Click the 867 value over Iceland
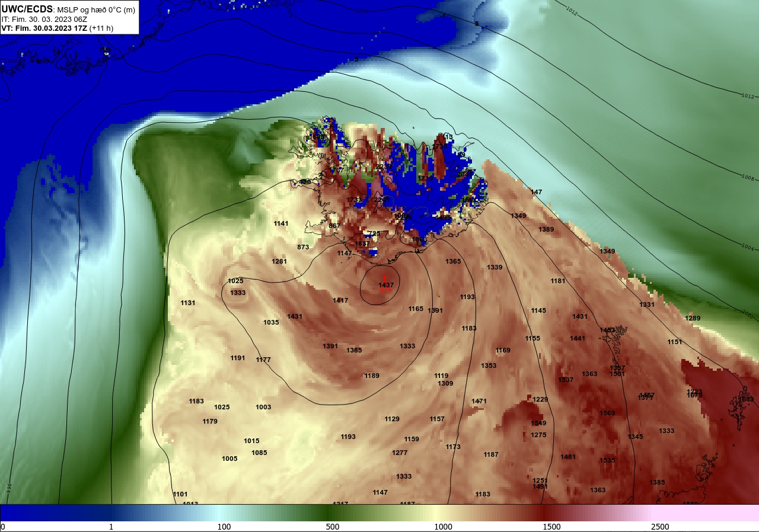759x532 pixels. 334,226
